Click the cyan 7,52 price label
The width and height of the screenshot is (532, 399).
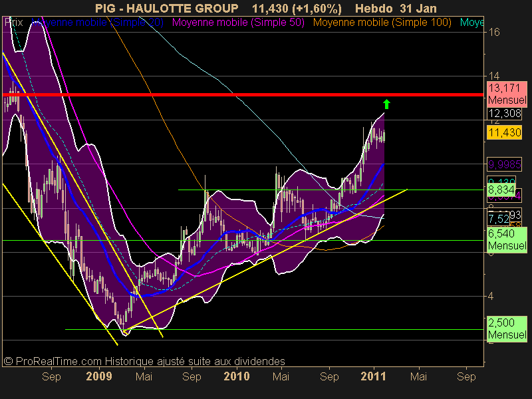498,219
